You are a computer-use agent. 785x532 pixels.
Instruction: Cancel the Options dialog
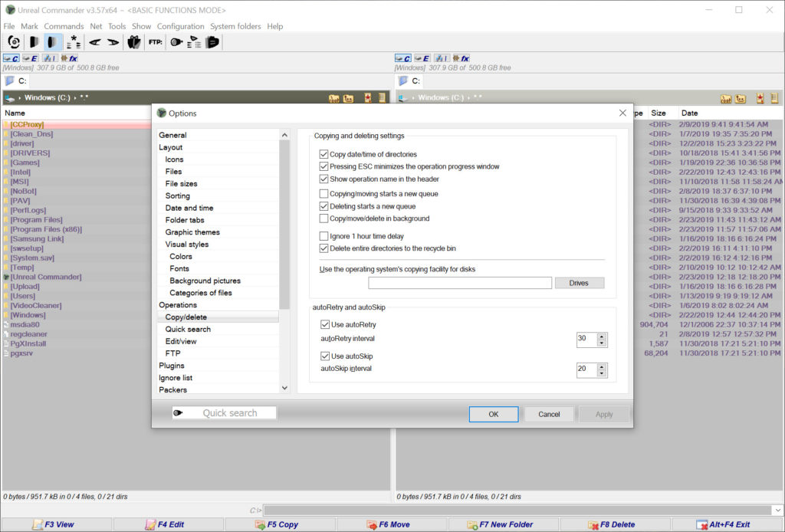click(x=549, y=414)
